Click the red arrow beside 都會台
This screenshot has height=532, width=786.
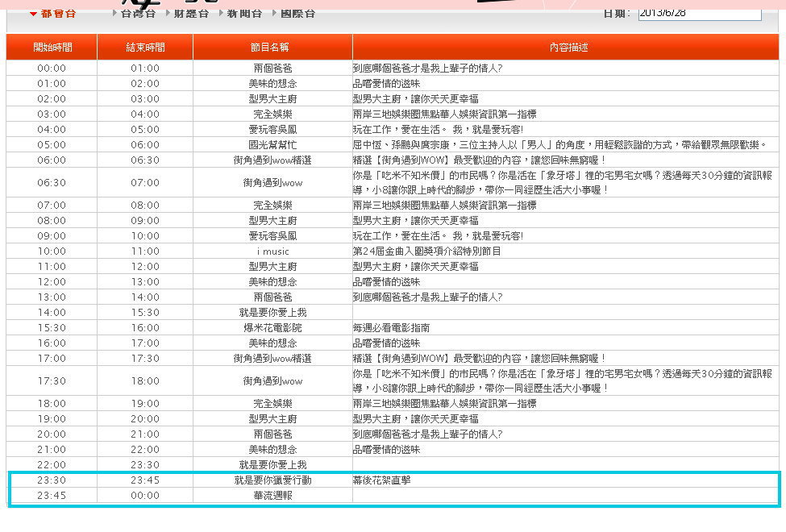(x=34, y=14)
